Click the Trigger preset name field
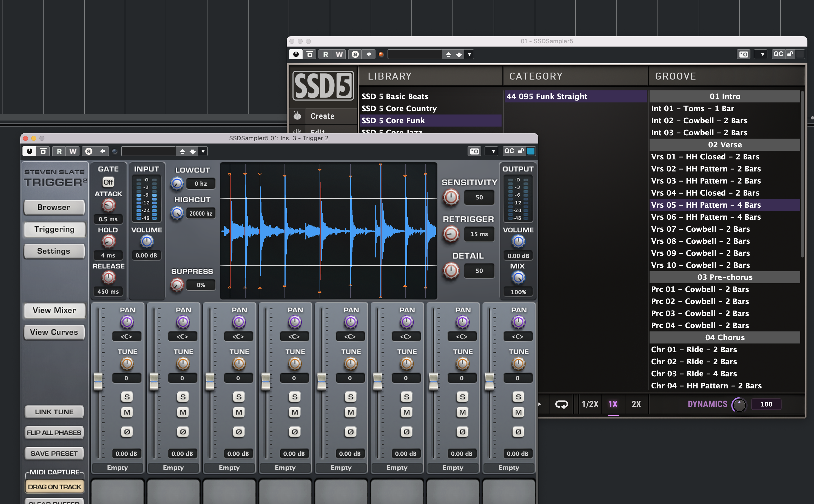 [x=148, y=151]
